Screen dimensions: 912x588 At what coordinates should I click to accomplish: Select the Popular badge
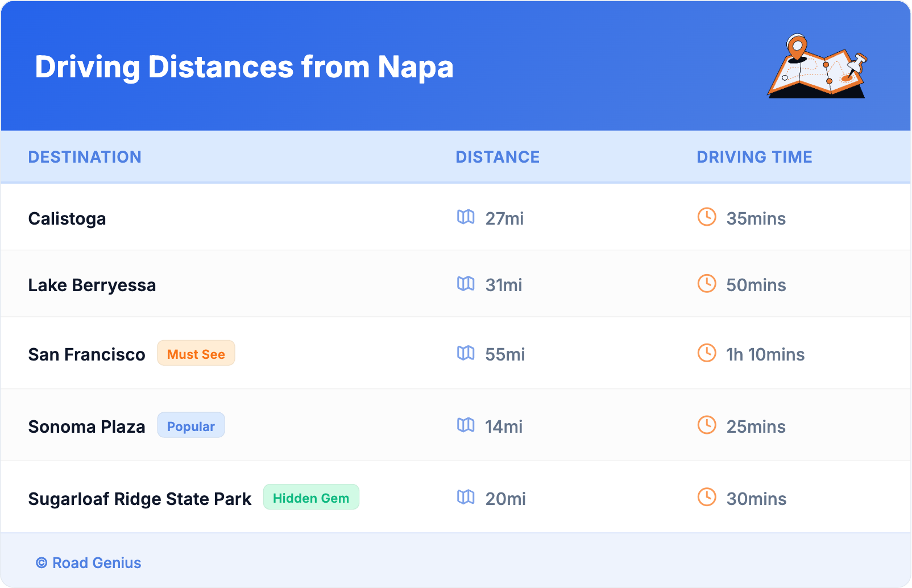tap(191, 426)
